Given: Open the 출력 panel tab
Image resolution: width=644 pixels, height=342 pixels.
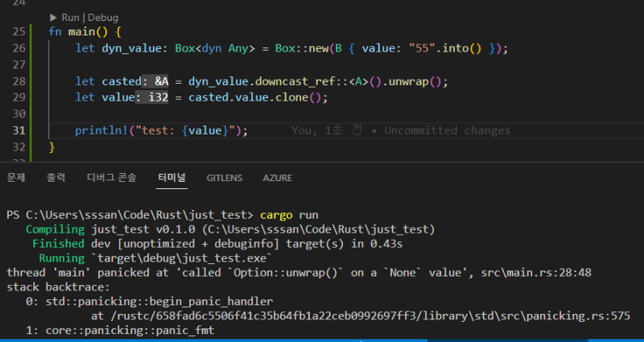Looking at the screenshot, I should click(56, 177).
